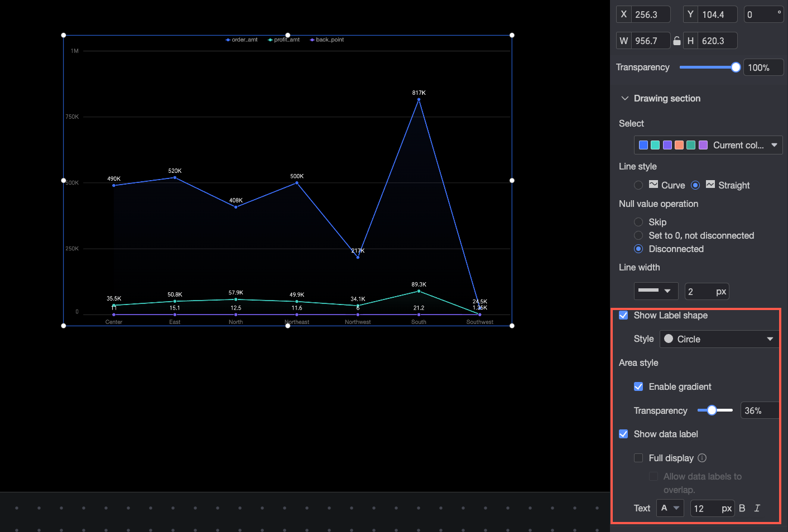Image resolution: width=788 pixels, height=532 pixels.
Task: Select Set to 0, not disconnected option
Action: click(638, 235)
